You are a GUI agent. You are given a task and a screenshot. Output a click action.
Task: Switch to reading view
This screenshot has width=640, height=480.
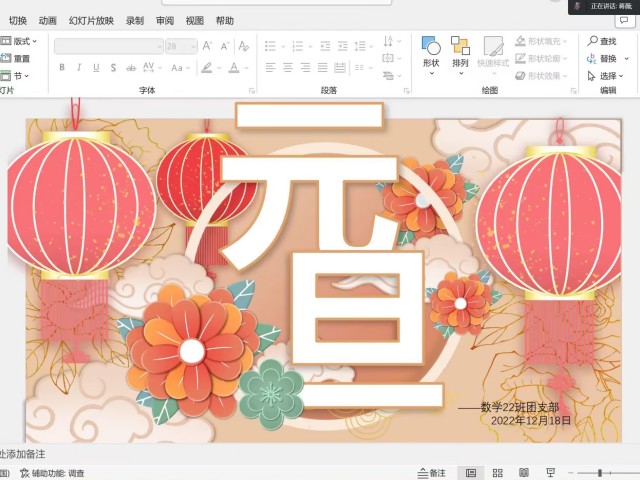coord(523,473)
